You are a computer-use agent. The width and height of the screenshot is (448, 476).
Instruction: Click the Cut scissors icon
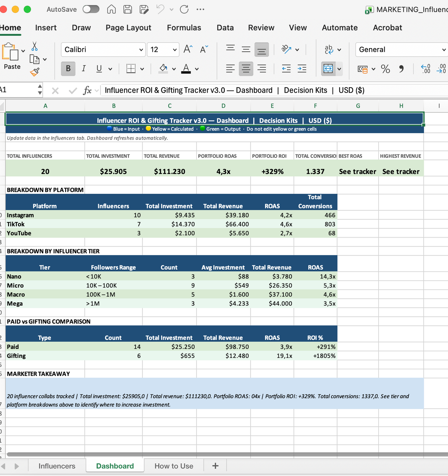pyautogui.click(x=34, y=47)
